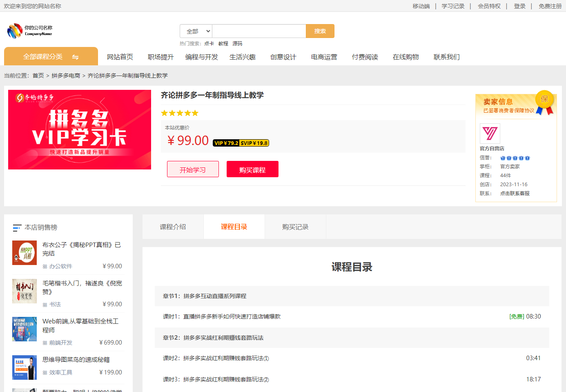Click the 卖家信息 seller panel heading
The height and width of the screenshot is (392, 566).
click(x=498, y=102)
